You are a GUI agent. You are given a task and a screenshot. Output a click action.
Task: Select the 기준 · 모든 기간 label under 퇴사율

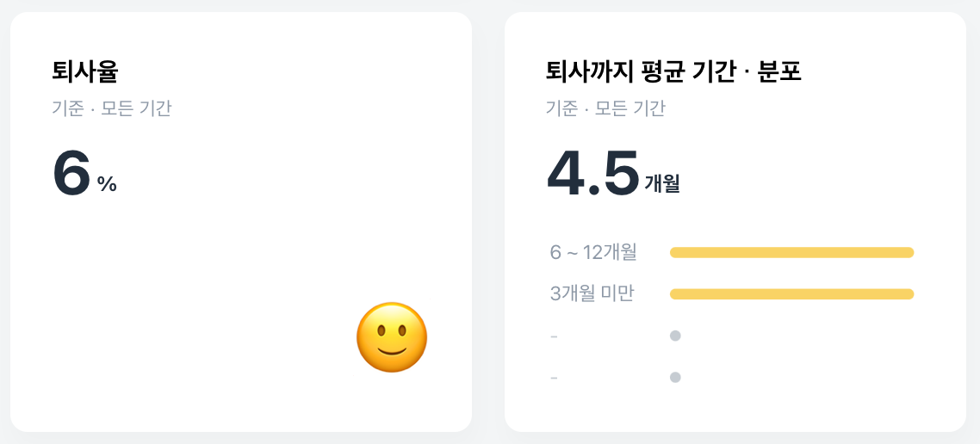(x=112, y=108)
